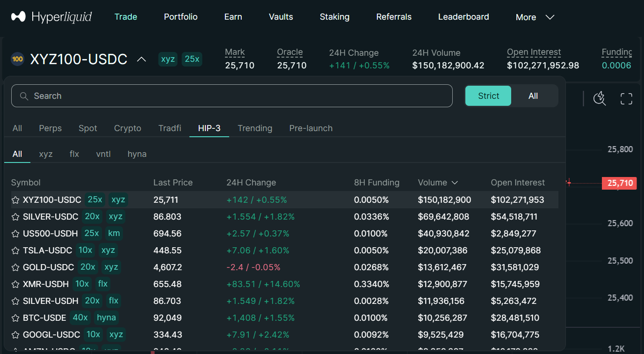Open the Leaderboard
Screen dimensions: 644x354
tap(463, 17)
